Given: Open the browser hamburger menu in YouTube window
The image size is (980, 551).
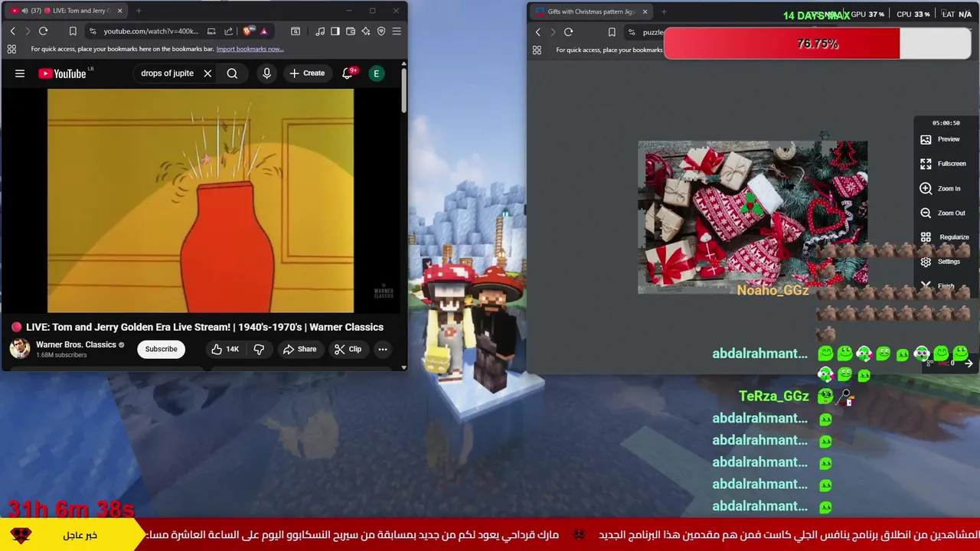Looking at the screenshot, I should coord(397,31).
